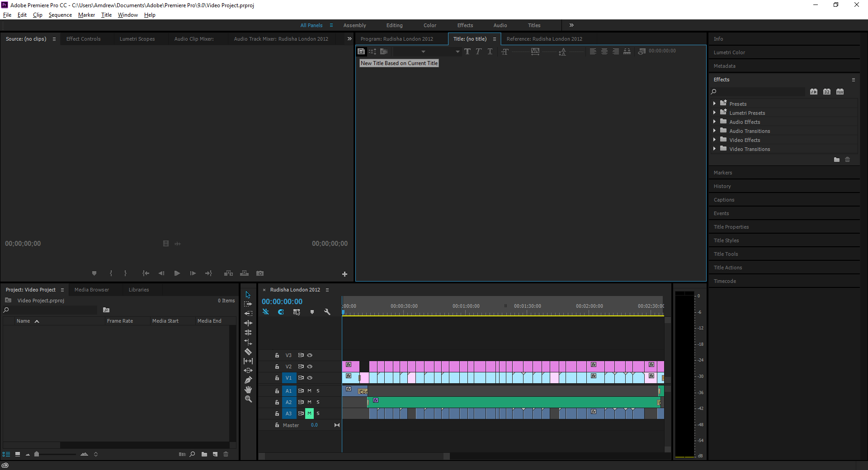This screenshot has width=868, height=470.
Task: Select the Slip tool
Action: point(248,361)
